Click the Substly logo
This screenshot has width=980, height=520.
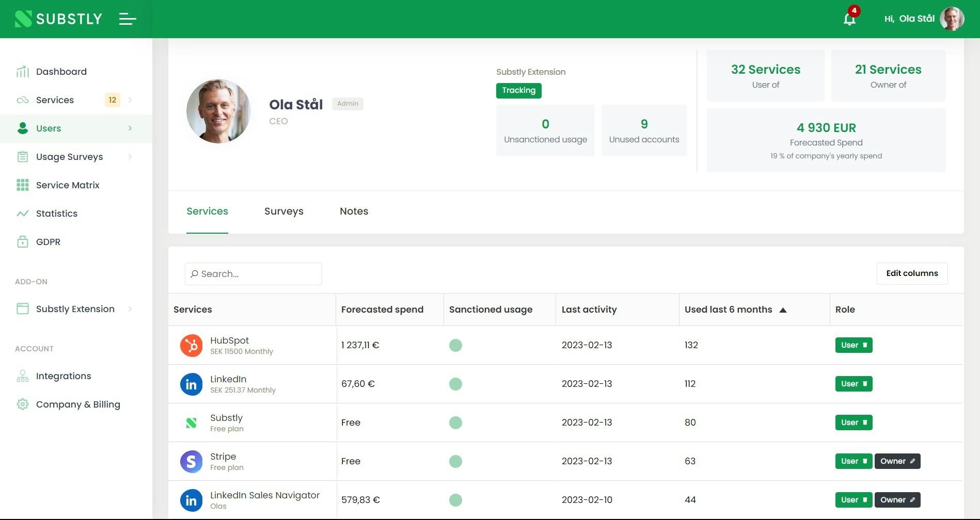58,19
